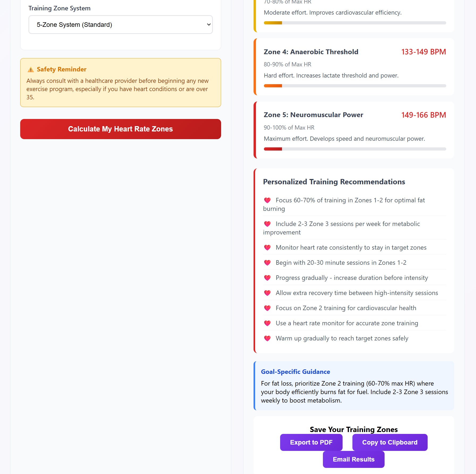
Task: Click the heart icon beside "Use a heart rate monitor"
Action: tap(267, 323)
